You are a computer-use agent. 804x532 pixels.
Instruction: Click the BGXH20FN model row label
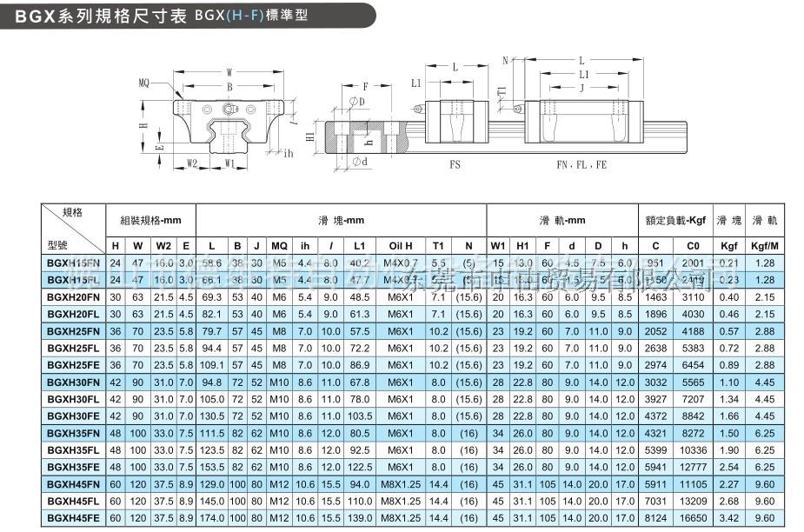[x=73, y=297]
